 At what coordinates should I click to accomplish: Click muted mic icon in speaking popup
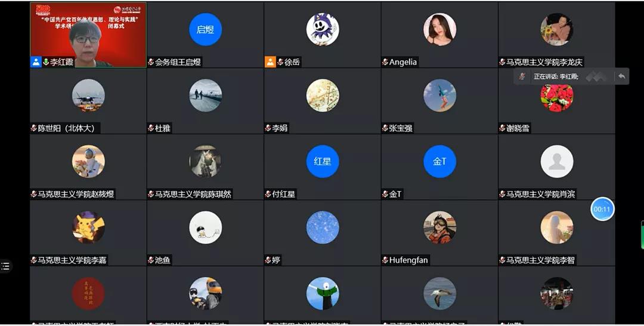point(522,76)
